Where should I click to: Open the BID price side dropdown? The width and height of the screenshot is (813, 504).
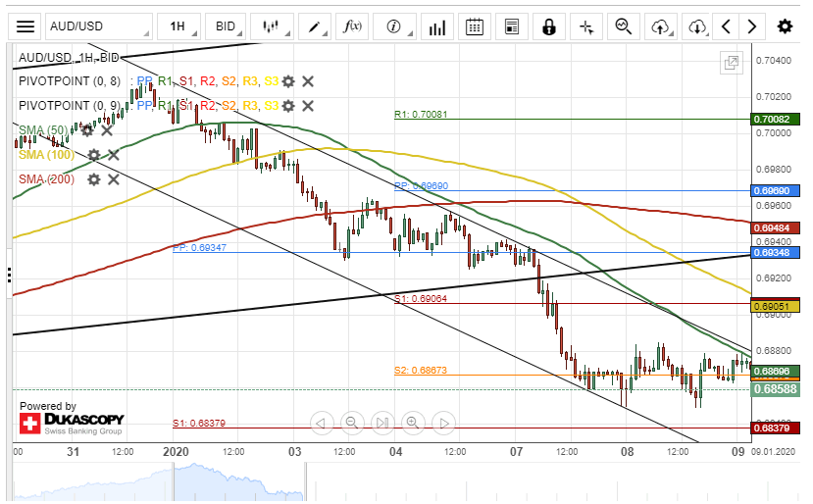225,26
